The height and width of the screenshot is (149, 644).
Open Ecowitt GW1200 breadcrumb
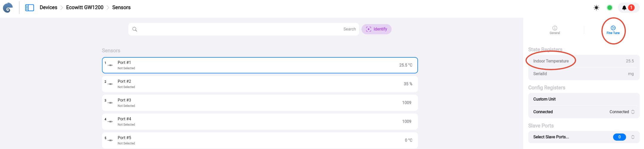[x=85, y=7]
